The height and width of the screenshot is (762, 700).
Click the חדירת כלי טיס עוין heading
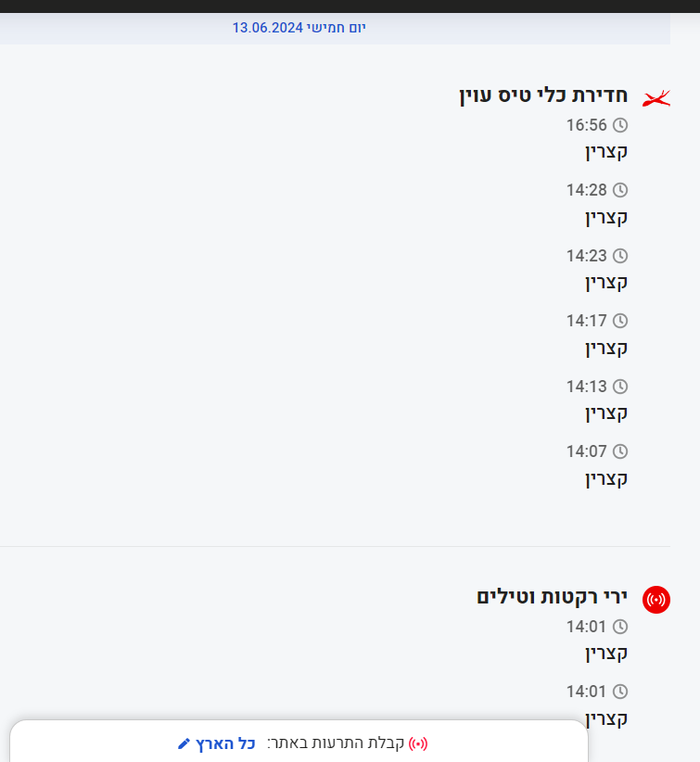click(543, 95)
